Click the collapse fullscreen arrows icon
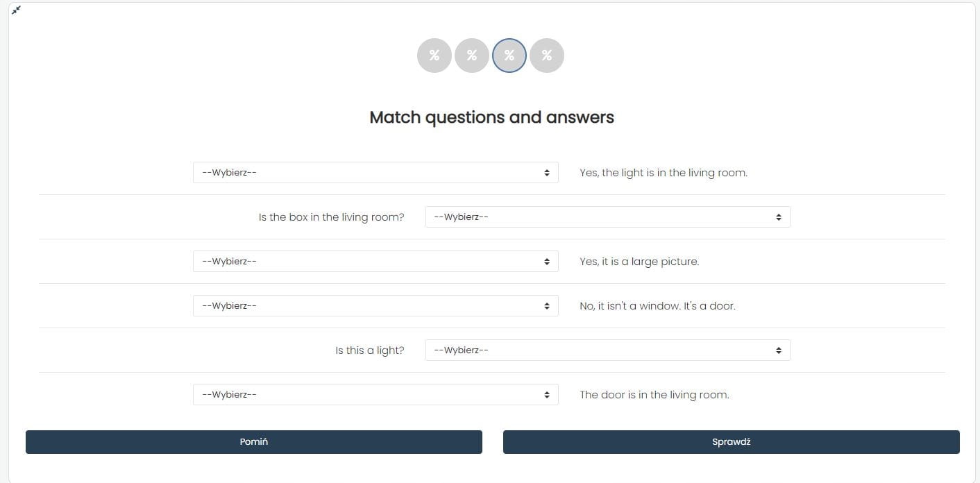The height and width of the screenshot is (483, 980). tap(17, 10)
